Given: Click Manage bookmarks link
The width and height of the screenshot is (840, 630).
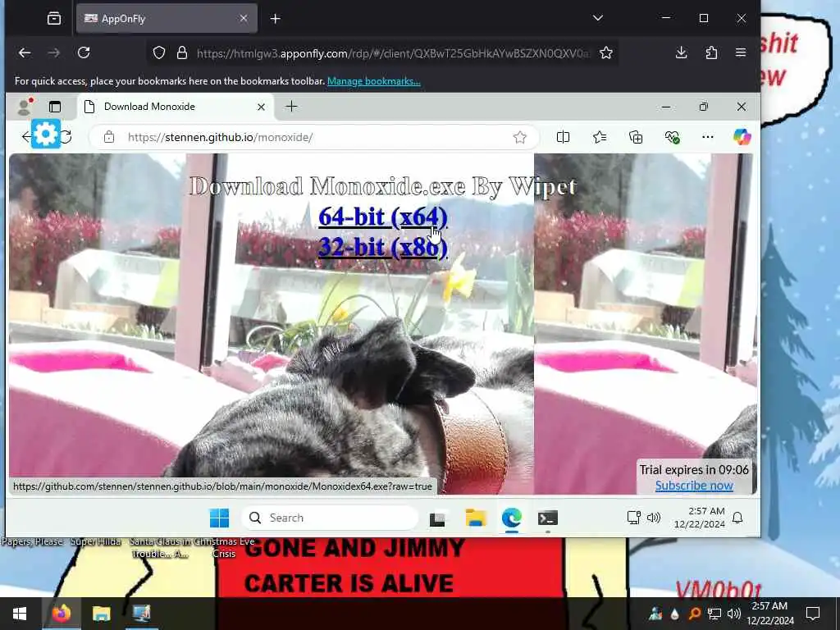Looking at the screenshot, I should point(374,81).
